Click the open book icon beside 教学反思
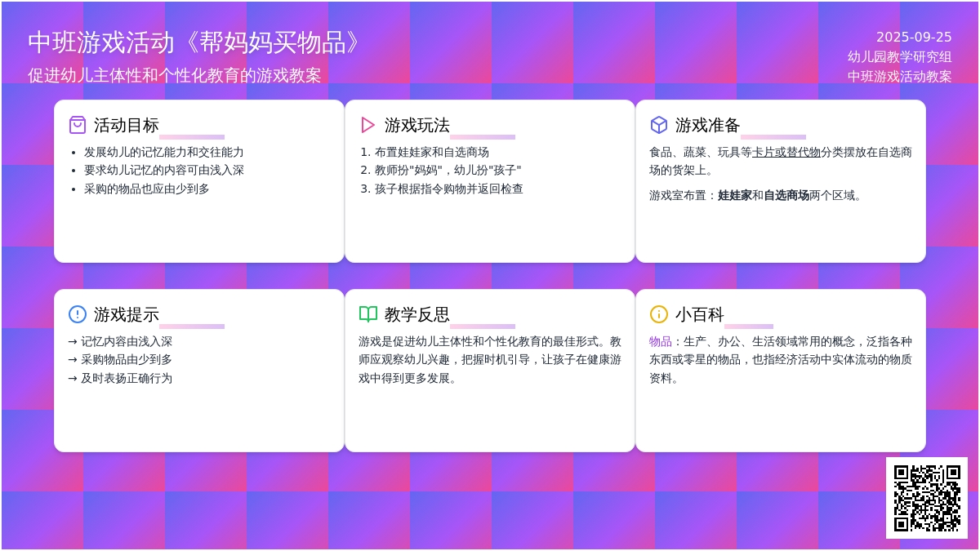The width and height of the screenshot is (980, 551). pos(368,314)
